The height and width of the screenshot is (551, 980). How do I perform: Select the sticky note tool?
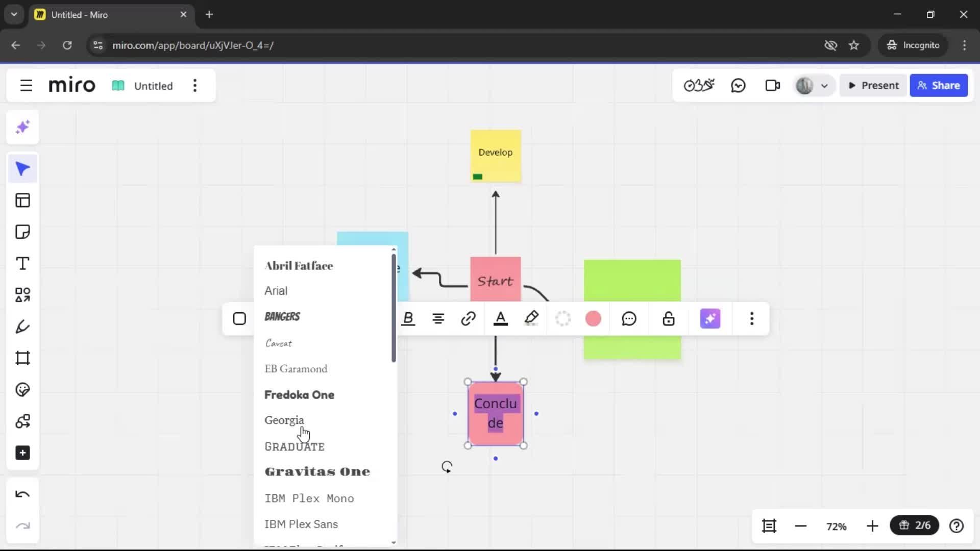click(22, 232)
